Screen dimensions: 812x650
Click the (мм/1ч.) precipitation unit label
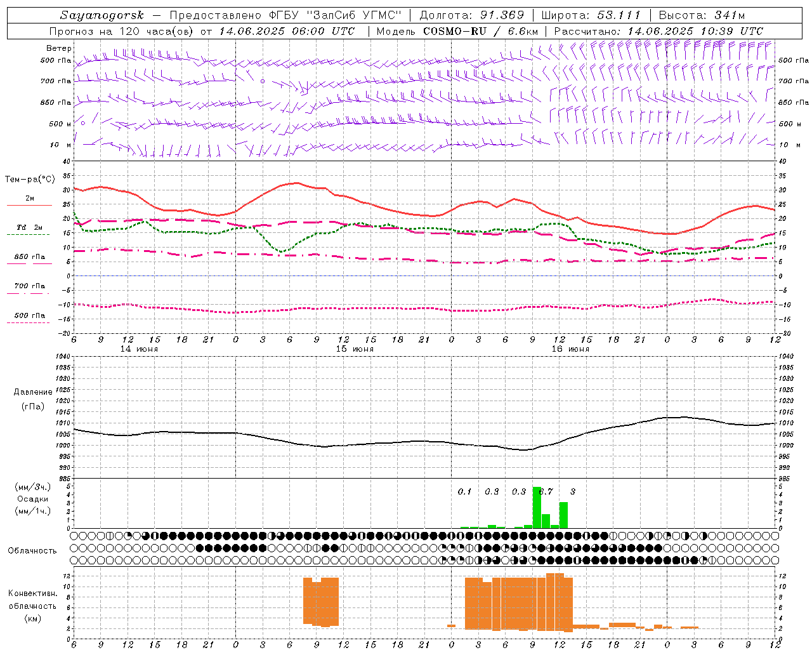pyautogui.click(x=32, y=511)
